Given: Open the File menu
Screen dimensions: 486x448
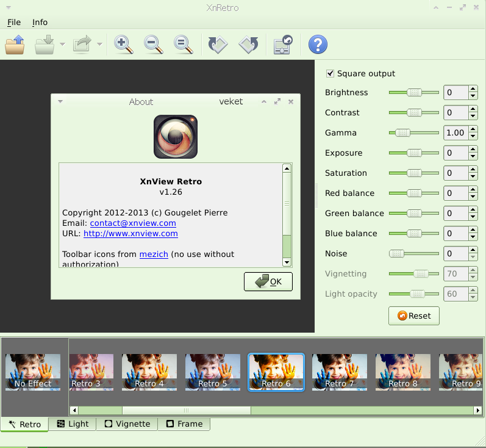Looking at the screenshot, I should click(x=14, y=23).
